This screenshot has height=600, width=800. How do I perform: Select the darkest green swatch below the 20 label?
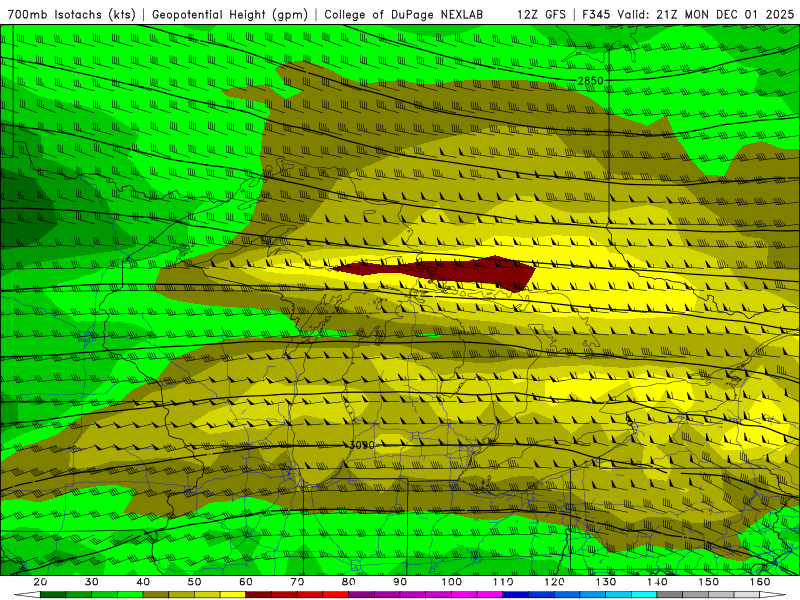(x=53, y=594)
